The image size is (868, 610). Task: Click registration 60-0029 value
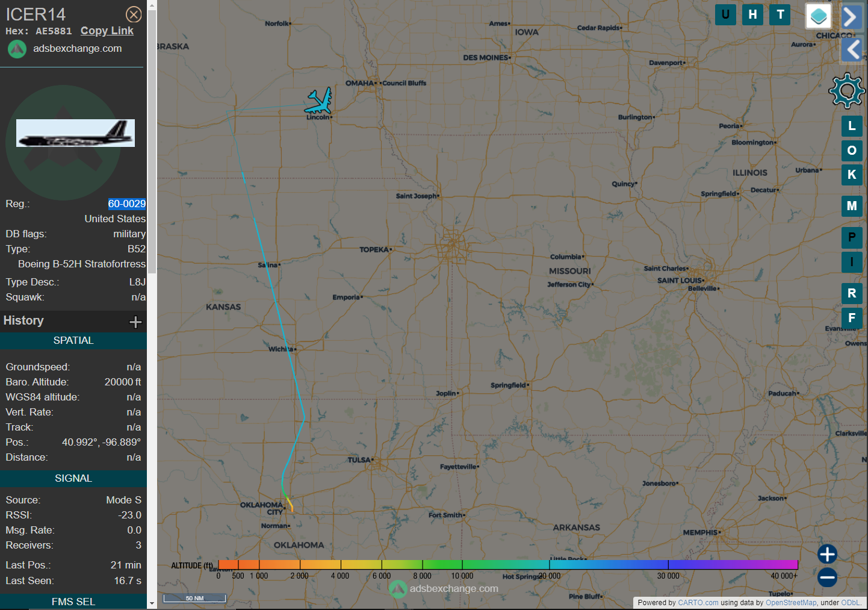click(127, 204)
